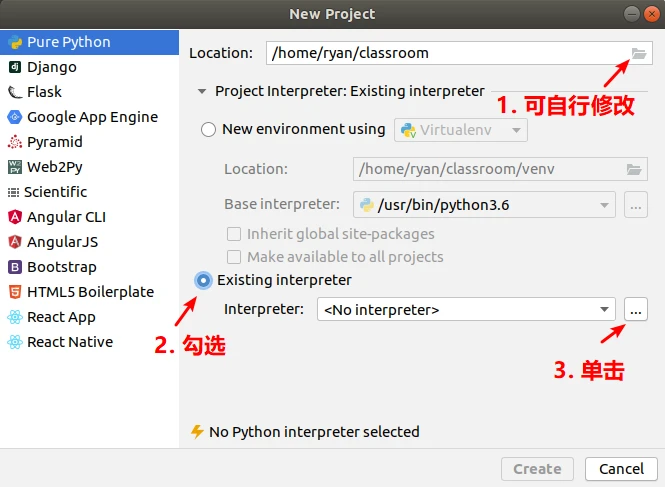The height and width of the screenshot is (487, 665).
Task: Choose Bootstrap project type
Action: (x=89, y=267)
